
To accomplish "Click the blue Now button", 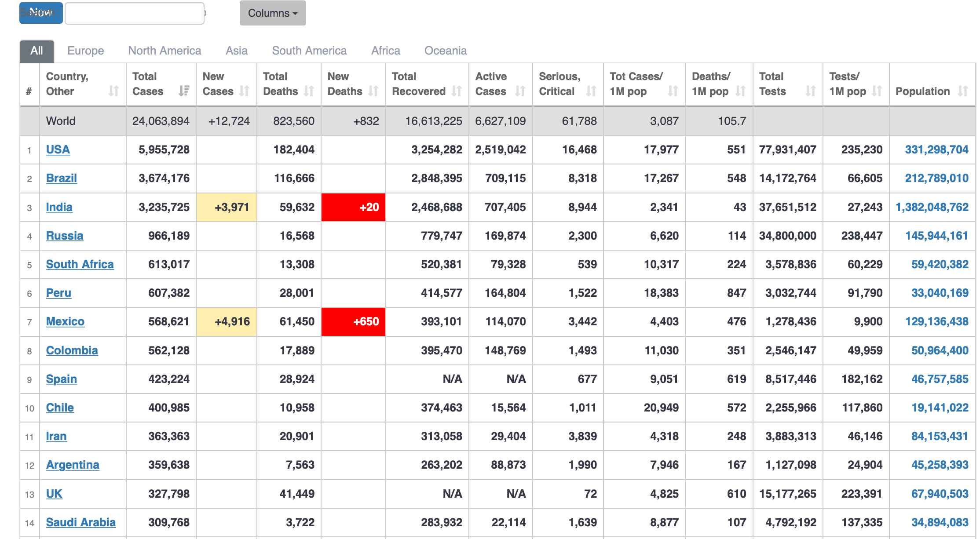I will click(41, 13).
